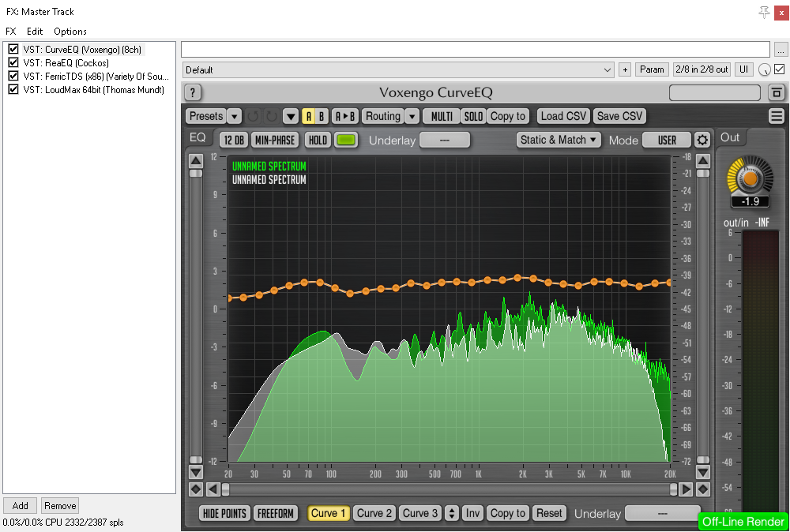Click the diamond zoom icon at bottom-left
The image size is (790, 532).
(x=196, y=489)
